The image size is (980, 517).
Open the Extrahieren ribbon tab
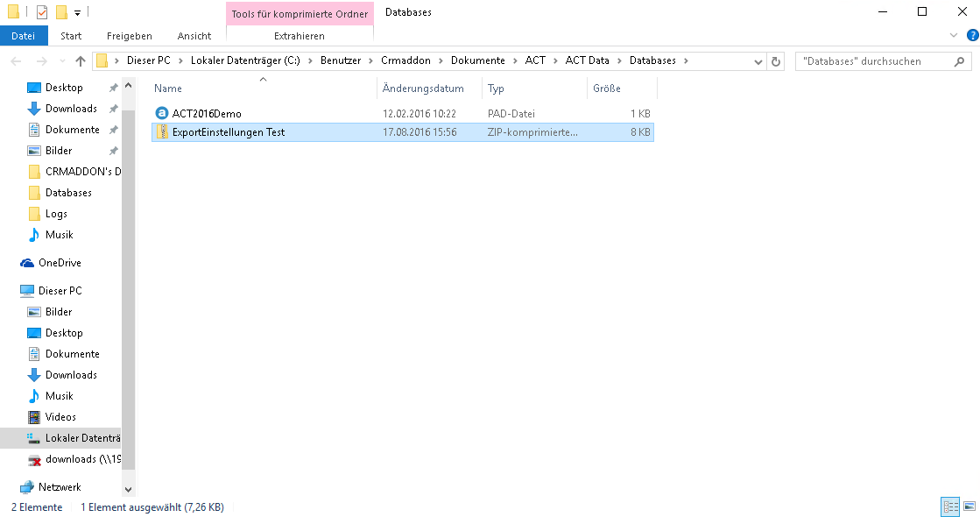click(x=300, y=36)
